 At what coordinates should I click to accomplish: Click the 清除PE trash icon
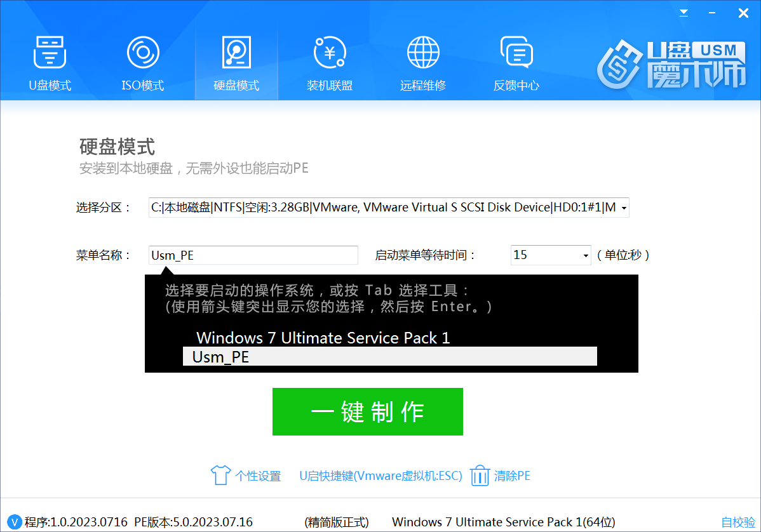click(x=480, y=475)
